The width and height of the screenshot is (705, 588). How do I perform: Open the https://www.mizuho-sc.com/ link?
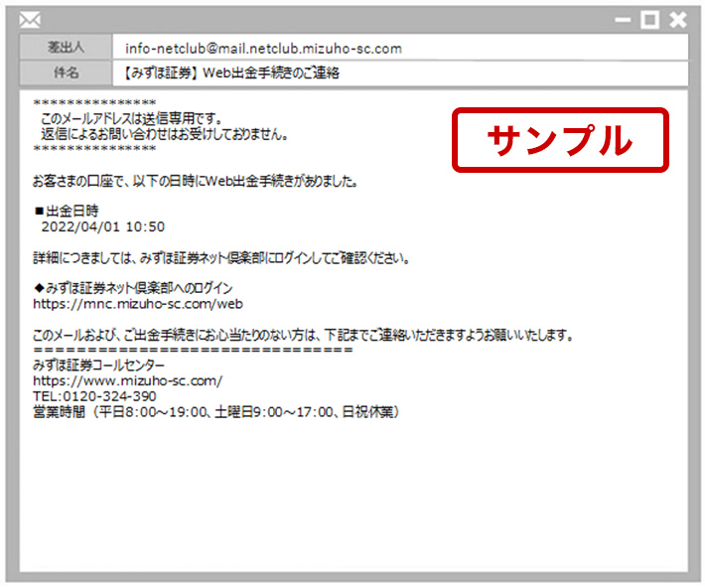(128, 381)
